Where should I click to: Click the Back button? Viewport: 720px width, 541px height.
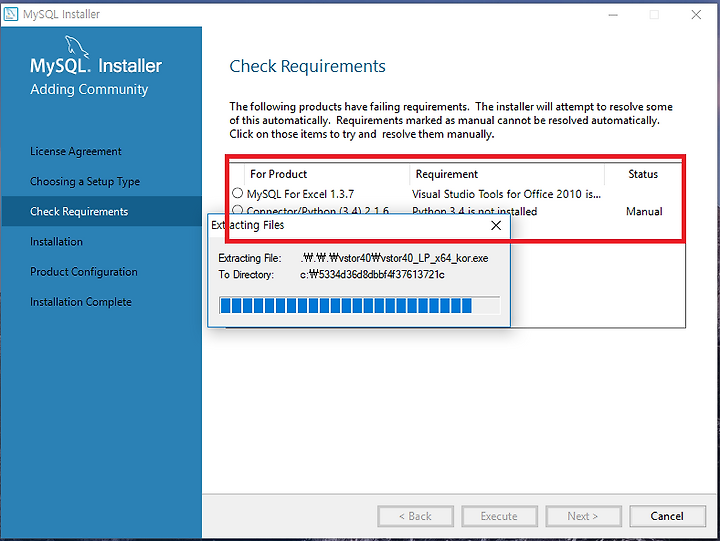pos(415,516)
